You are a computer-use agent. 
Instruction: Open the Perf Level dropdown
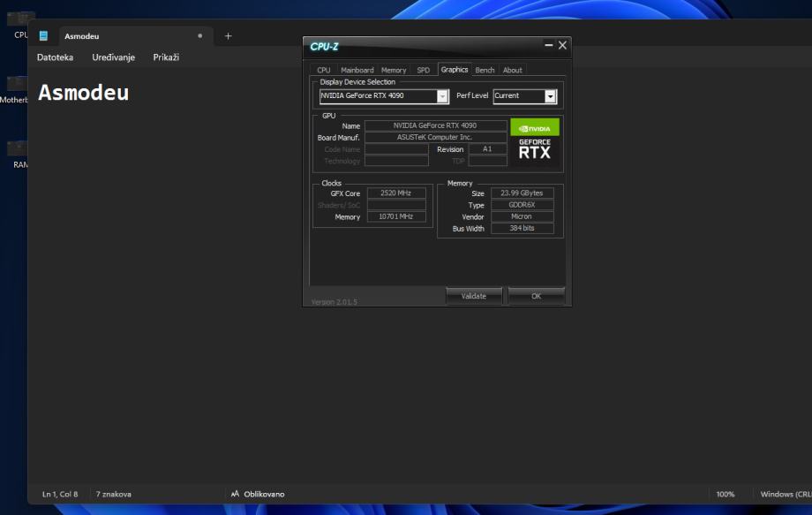tap(551, 96)
